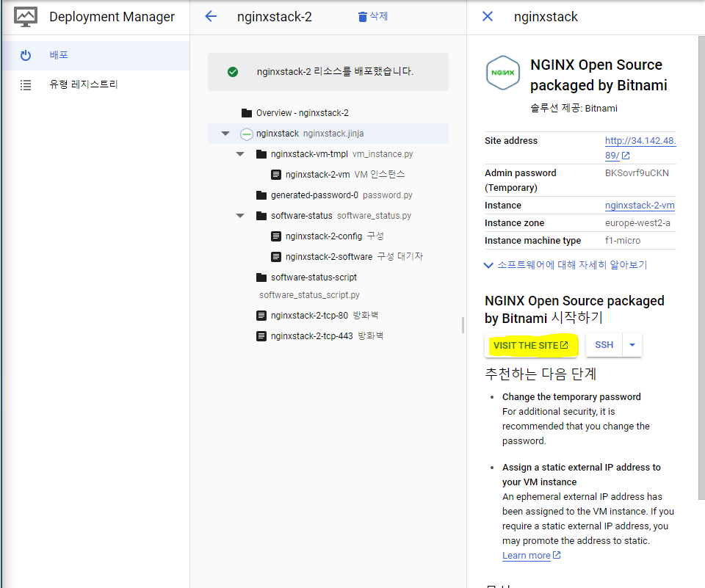
Task: Click the VISIT THE SITE button
Action: [x=531, y=345]
